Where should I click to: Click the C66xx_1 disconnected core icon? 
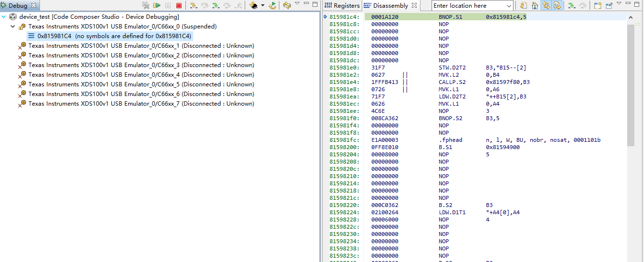(x=22, y=46)
